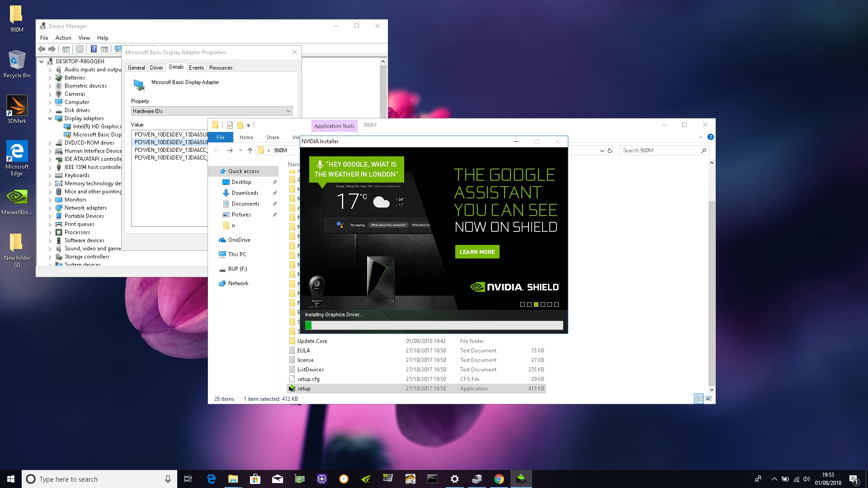This screenshot has height=488, width=868.
Task: Click the volume icon in system tray
Action: pos(807,479)
